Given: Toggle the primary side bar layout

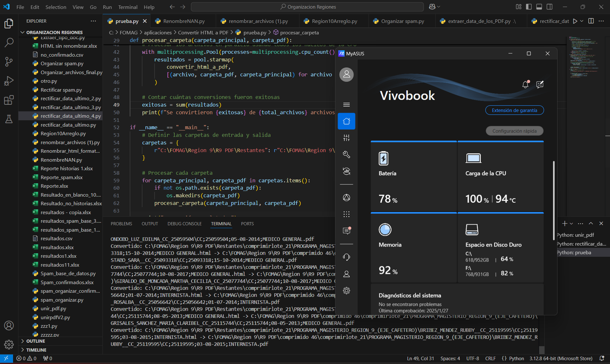Looking at the screenshot, I should point(529,7).
